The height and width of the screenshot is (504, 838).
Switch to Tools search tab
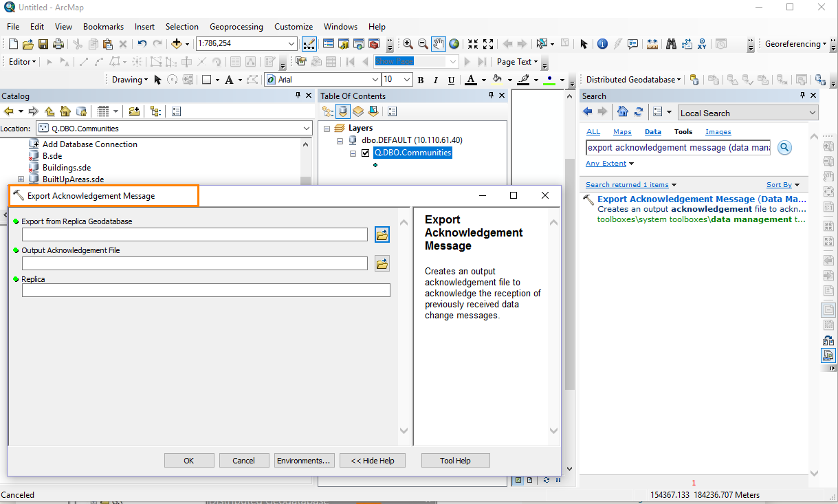coord(683,131)
